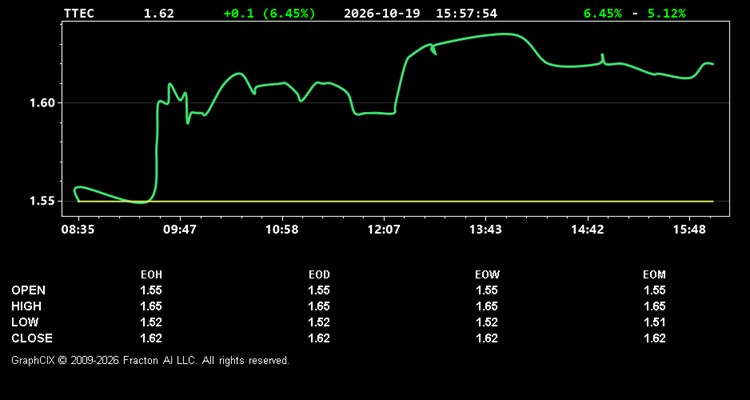Click the 13:43 time axis marker
Screen dimensions: 750x400
485,230
